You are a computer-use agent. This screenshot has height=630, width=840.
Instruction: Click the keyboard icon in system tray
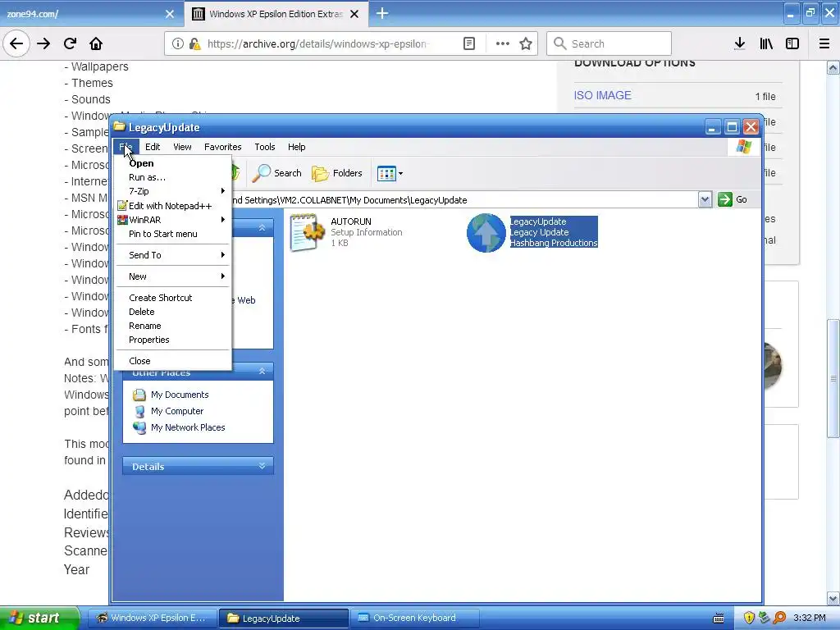point(719,619)
